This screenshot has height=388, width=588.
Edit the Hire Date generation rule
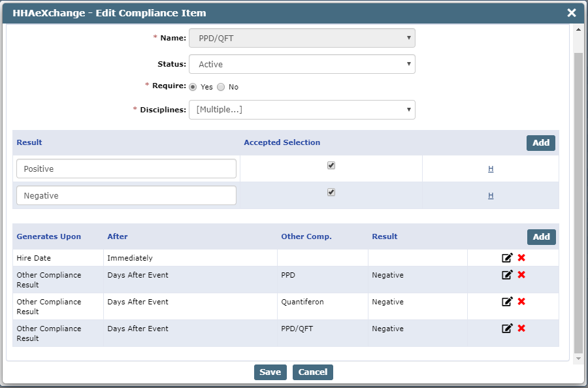(x=507, y=258)
